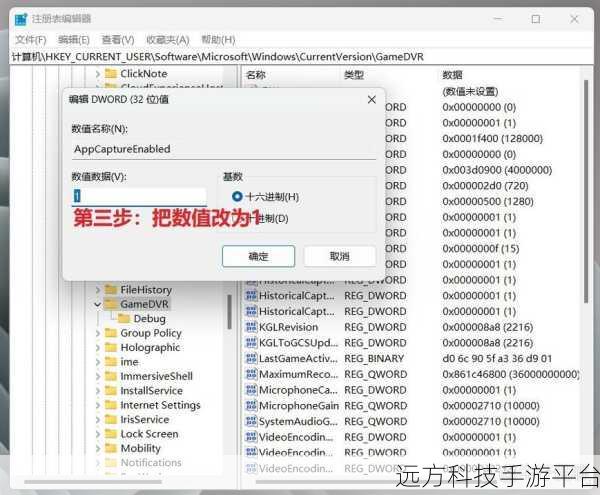Expand the Mobility tree node
The image size is (600, 495).
click(98, 448)
